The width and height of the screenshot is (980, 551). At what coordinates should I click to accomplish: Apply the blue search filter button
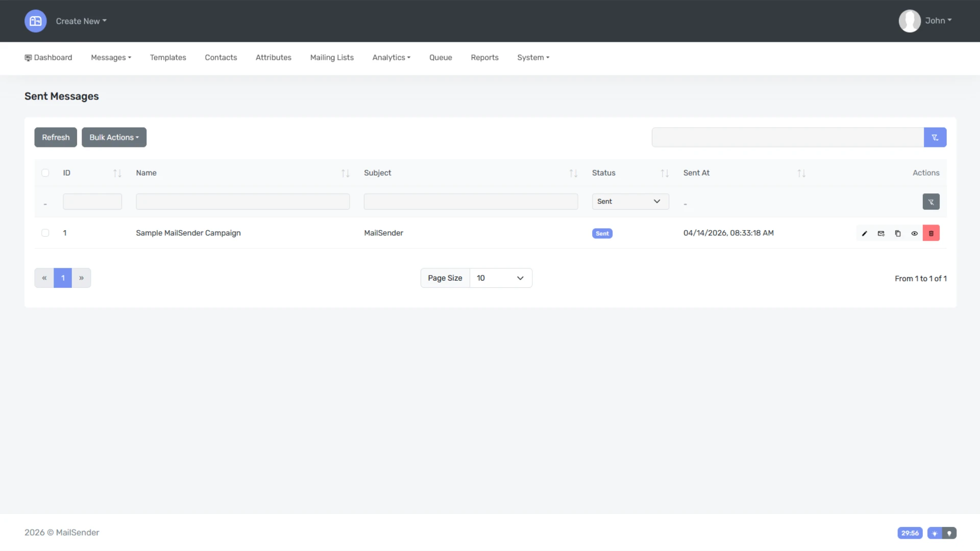coord(935,137)
